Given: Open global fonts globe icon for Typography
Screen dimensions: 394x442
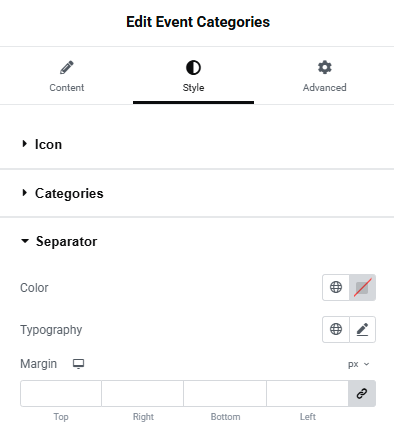Looking at the screenshot, I should coord(336,329).
